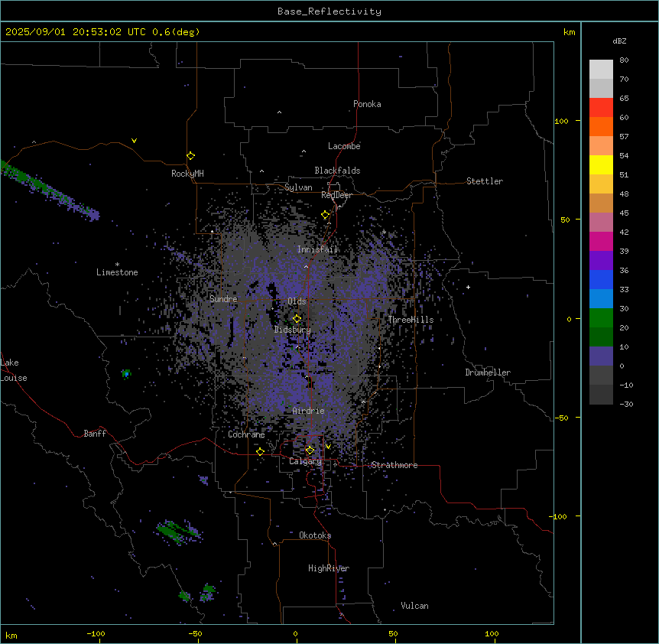Image resolution: width=659 pixels, height=644 pixels.
Task: Click the yellow diamond marker beside RockyMH
Action: click(x=190, y=156)
